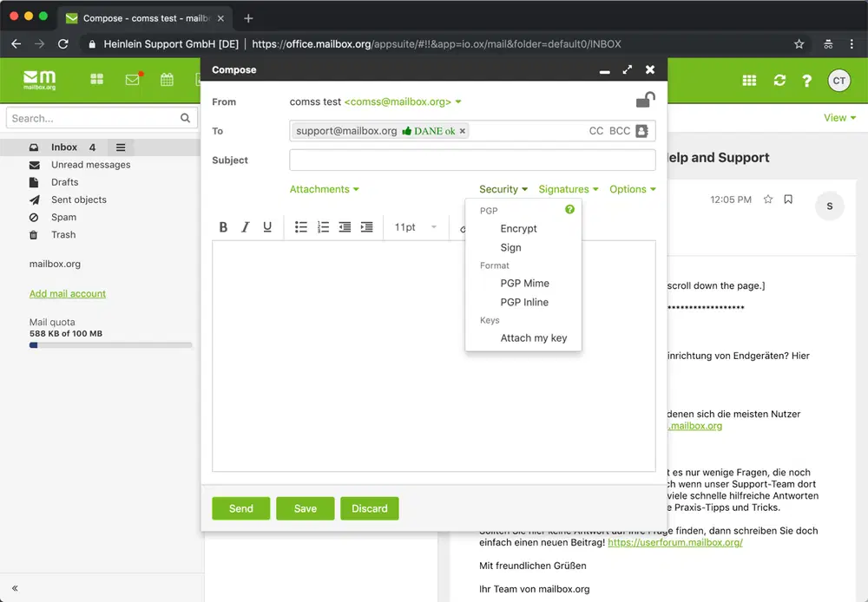The width and height of the screenshot is (868, 602).
Task: Toggle italic formatting
Action: point(246,227)
